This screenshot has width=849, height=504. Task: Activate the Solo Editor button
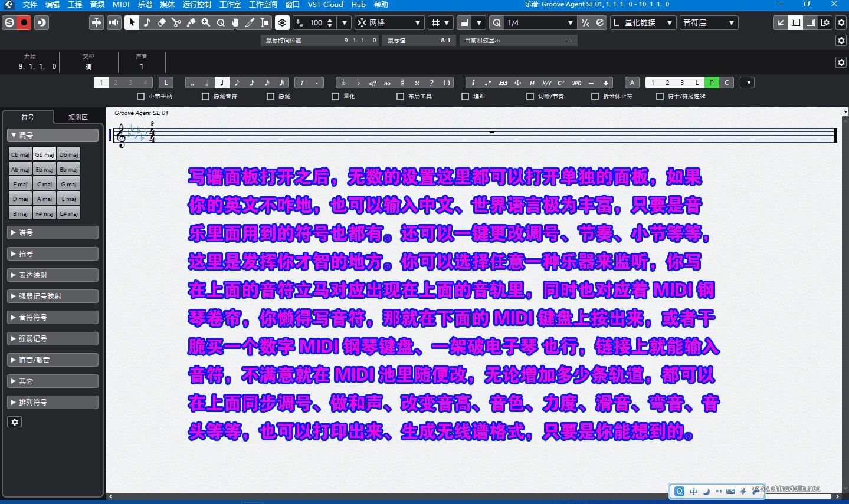click(x=9, y=22)
